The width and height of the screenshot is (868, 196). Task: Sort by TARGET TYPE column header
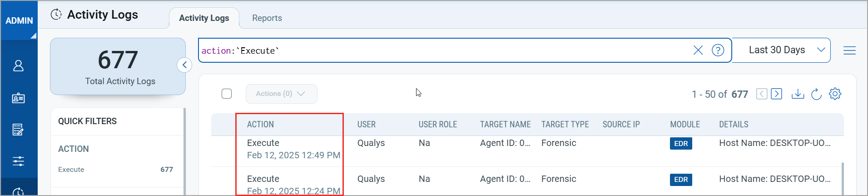coord(565,125)
